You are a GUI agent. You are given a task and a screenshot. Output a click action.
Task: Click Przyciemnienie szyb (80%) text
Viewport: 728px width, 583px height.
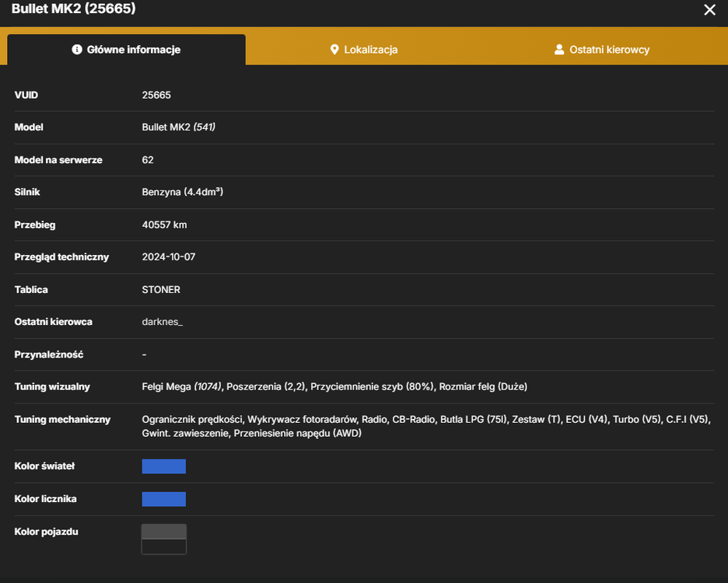tap(373, 386)
